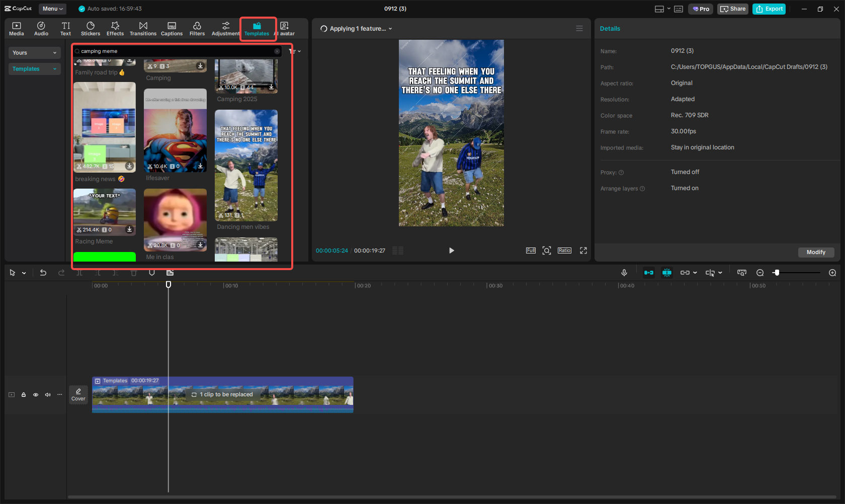
Task: Expand the Yours dropdown
Action: coord(34,53)
